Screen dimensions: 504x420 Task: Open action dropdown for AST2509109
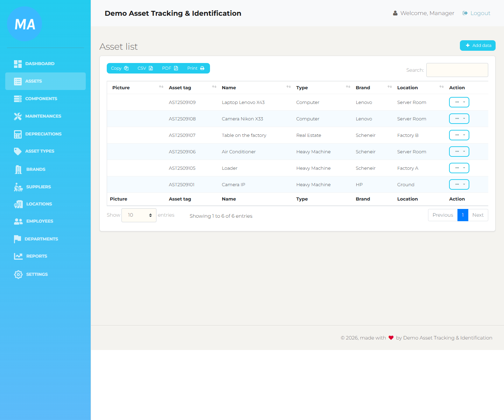click(x=459, y=102)
